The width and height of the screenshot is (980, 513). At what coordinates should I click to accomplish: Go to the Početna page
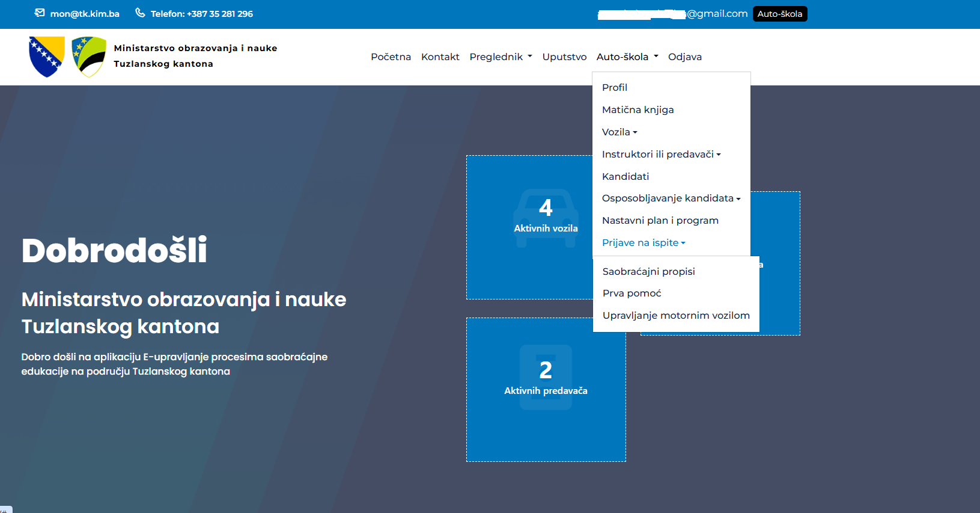click(391, 57)
